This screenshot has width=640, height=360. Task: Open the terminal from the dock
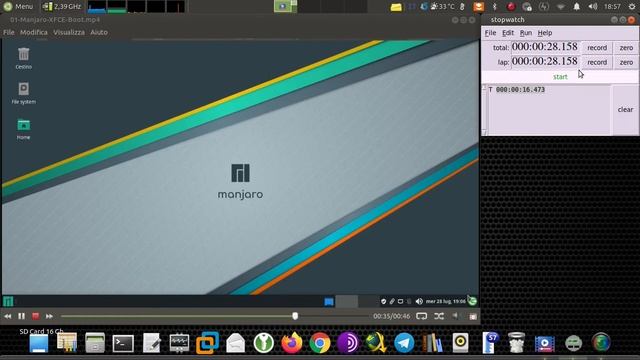[x=123, y=343]
